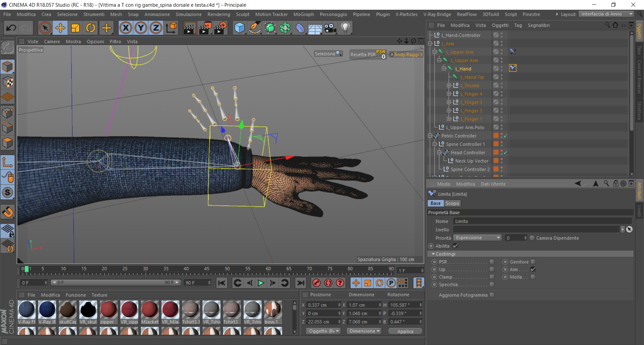Click the Selezione viewport button
Viewport: 644px width, 345px height.
coord(328,54)
